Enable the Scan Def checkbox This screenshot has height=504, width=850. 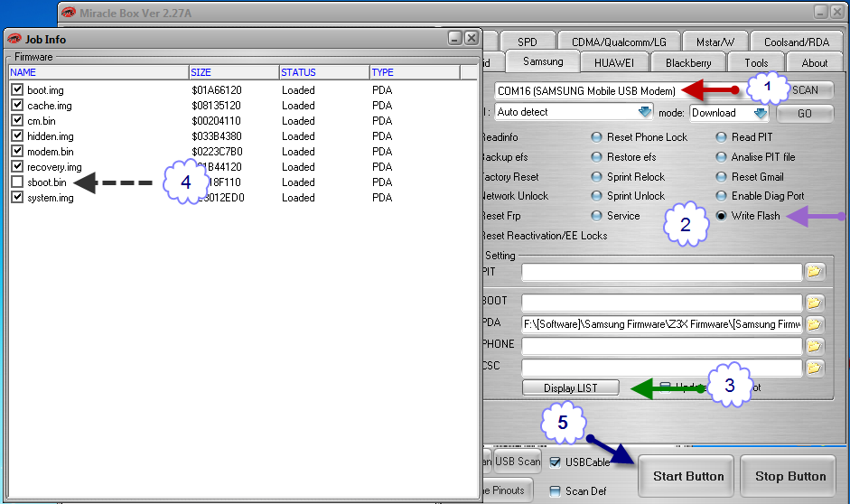(556, 491)
